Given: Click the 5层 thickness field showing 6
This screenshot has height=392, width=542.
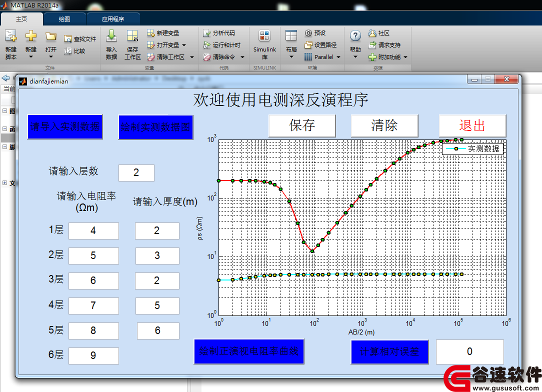Looking at the screenshot, I should click(x=158, y=331).
